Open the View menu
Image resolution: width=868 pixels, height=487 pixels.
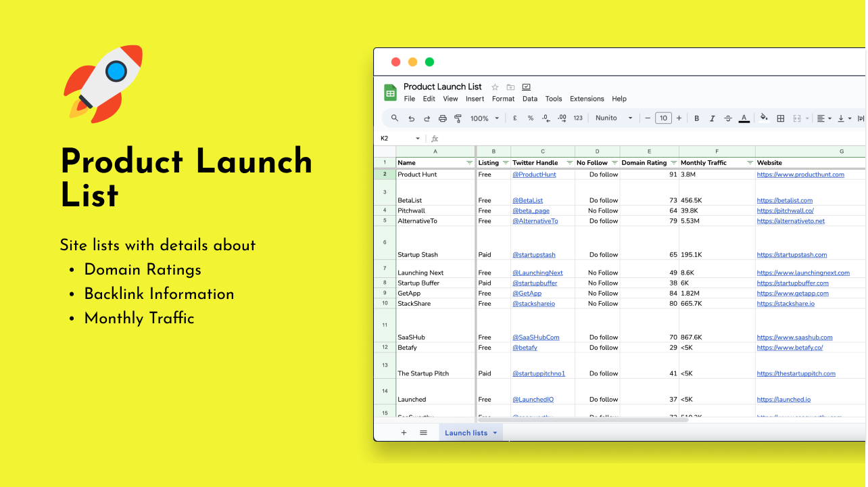[x=450, y=99]
